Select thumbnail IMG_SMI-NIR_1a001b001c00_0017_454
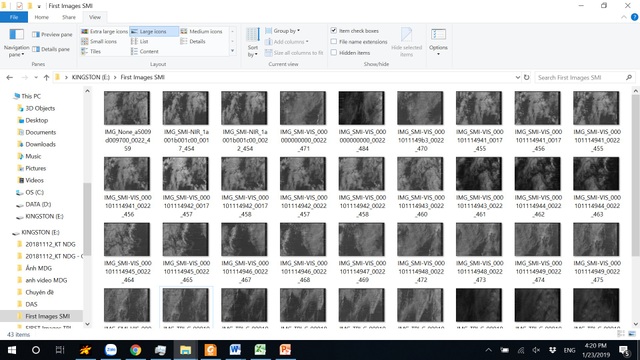640x360 pixels. 186,121
